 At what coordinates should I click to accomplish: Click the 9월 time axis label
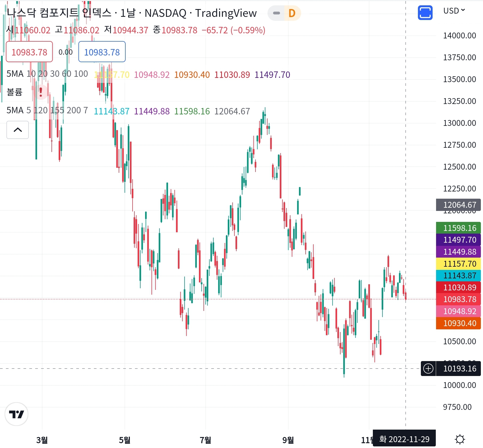[x=288, y=440]
